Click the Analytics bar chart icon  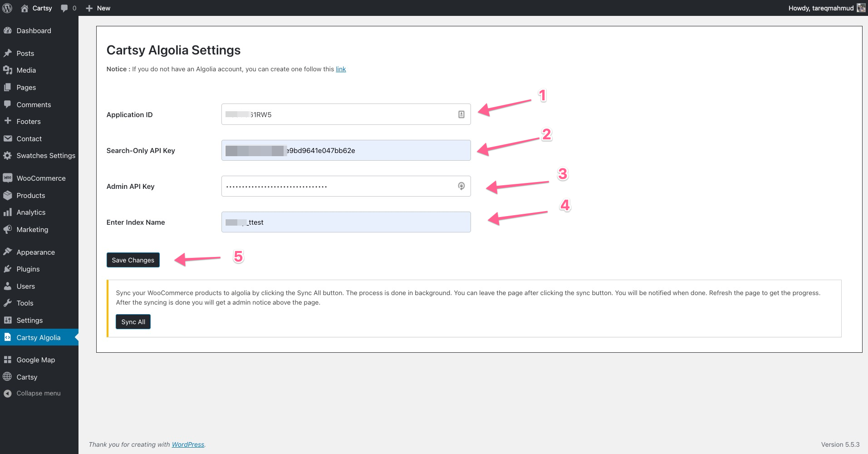point(8,212)
